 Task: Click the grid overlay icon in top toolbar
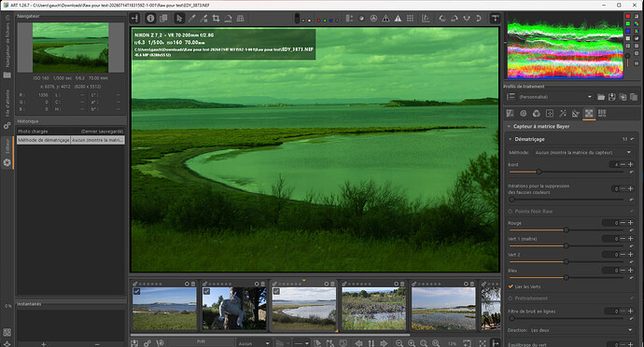(410, 18)
